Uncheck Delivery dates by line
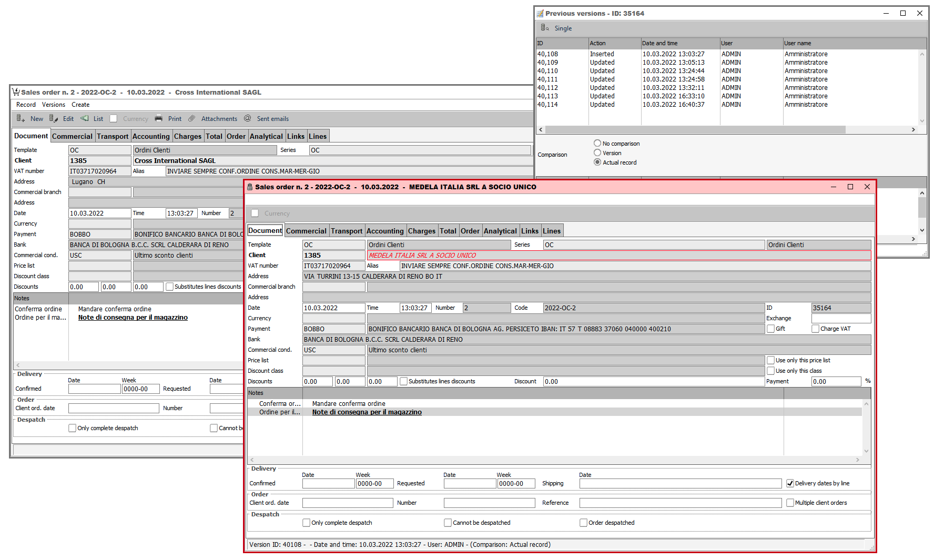 (790, 483)
